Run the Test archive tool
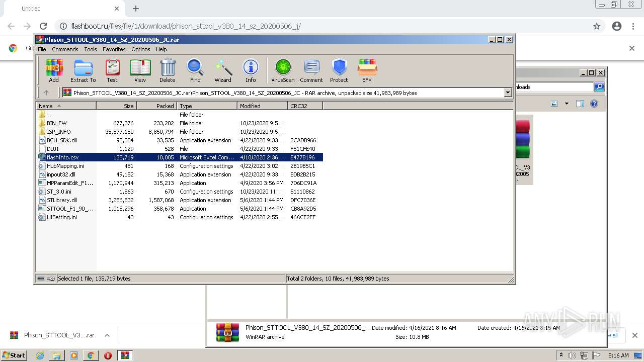This screenshot has height=362, width=644. (112, 70)
